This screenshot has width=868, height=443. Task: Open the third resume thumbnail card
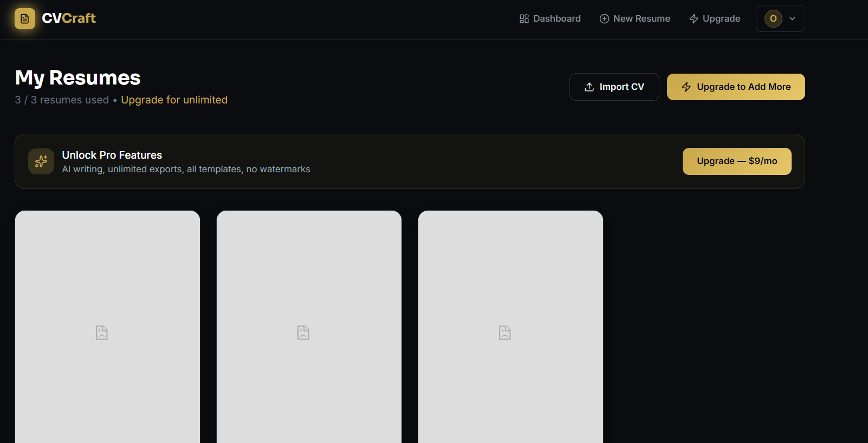(x=510, y=327)
